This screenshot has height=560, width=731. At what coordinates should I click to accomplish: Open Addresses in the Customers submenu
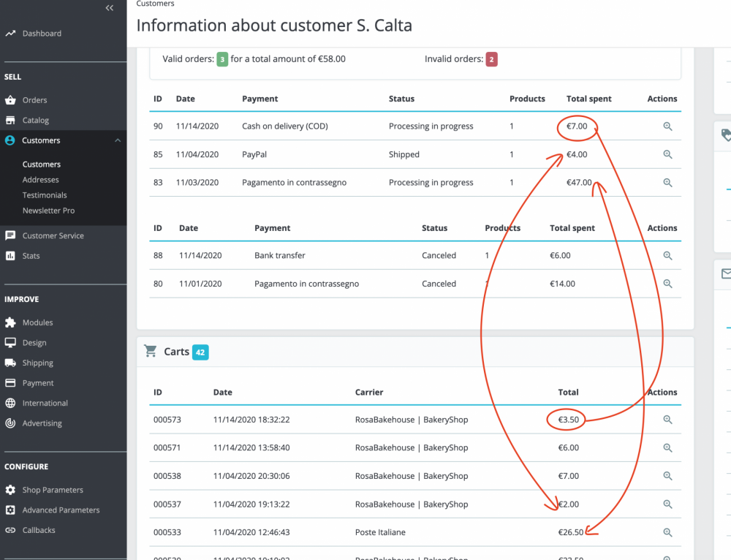pyautogui.click(x=41, y=180)
